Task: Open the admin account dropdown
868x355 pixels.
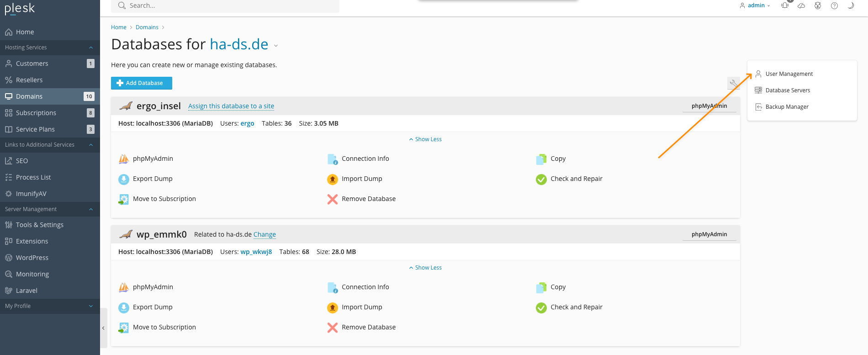Action: click(755, 5)
